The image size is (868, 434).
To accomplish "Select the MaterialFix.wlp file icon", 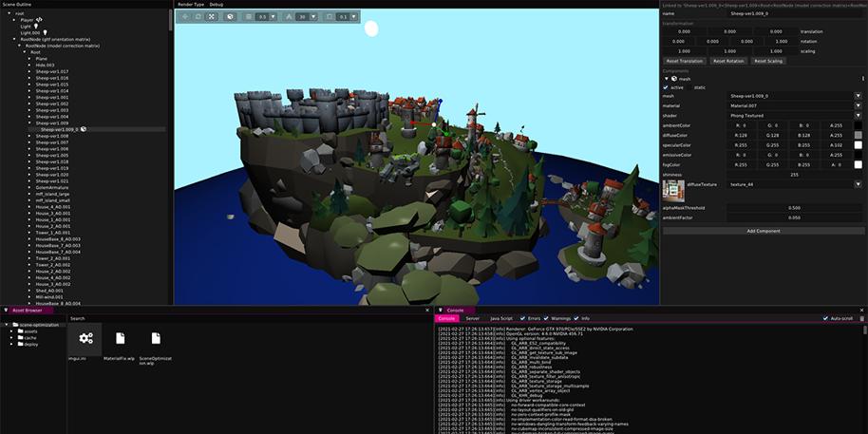I will (x=121, y=338).
